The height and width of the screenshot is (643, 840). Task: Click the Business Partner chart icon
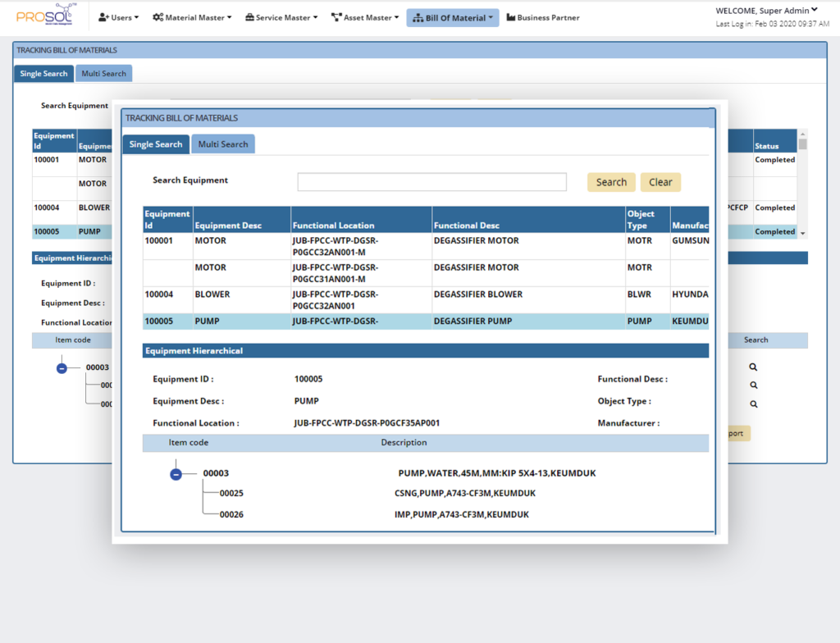[509, 17]
